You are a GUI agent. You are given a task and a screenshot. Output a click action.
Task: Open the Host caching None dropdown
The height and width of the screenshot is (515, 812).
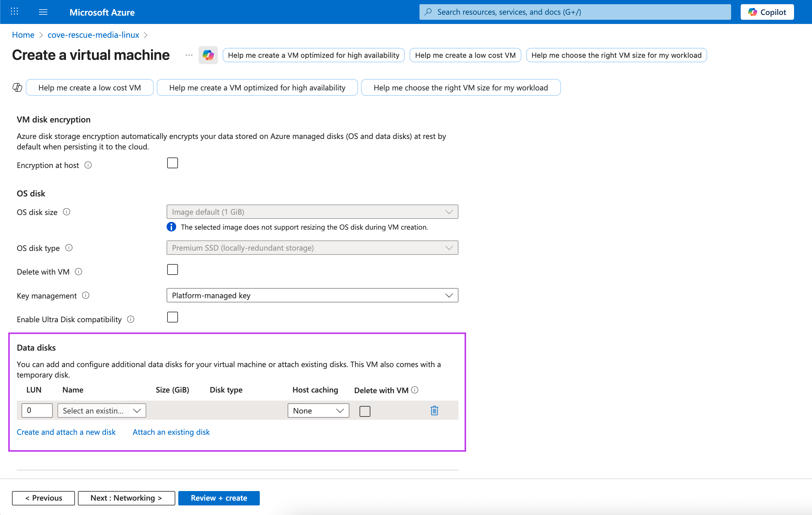click(318, 411)
